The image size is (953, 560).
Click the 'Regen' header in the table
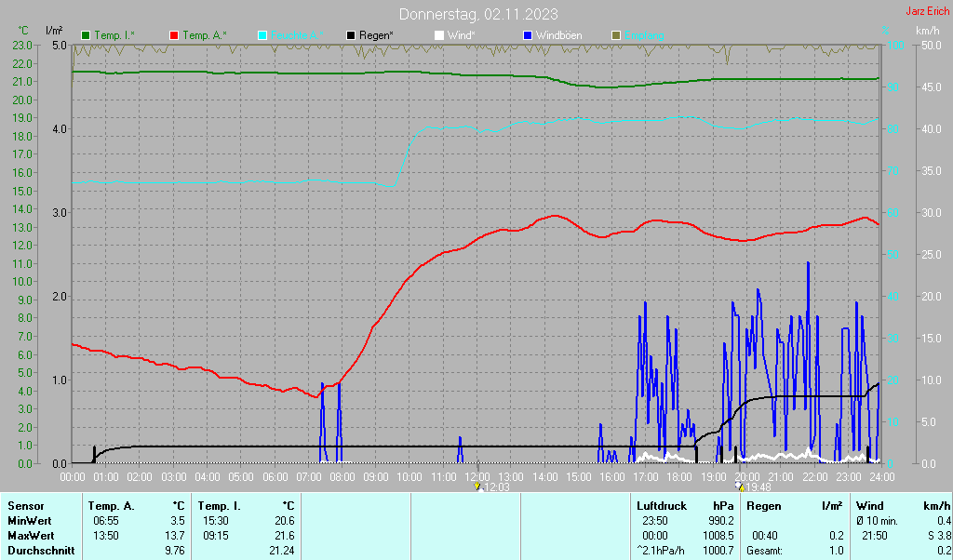(764, 506)
